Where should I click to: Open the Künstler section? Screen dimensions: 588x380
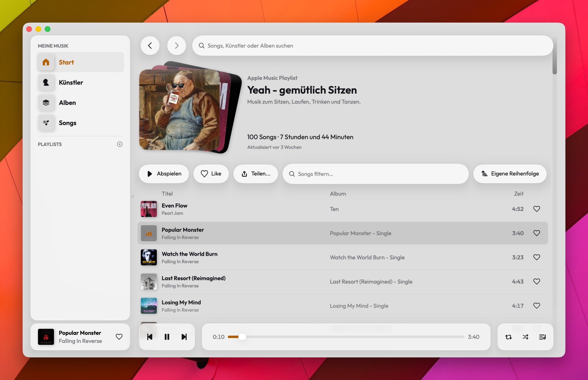click(x=71, y=82)
